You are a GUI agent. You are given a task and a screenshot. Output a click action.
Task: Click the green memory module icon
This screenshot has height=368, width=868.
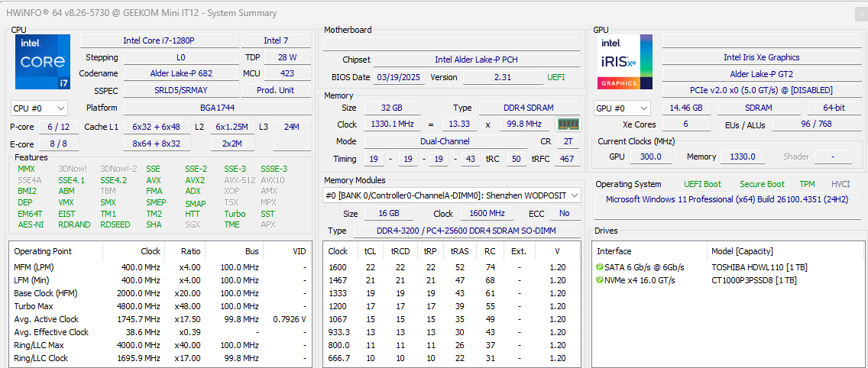(x=568, y=124)
